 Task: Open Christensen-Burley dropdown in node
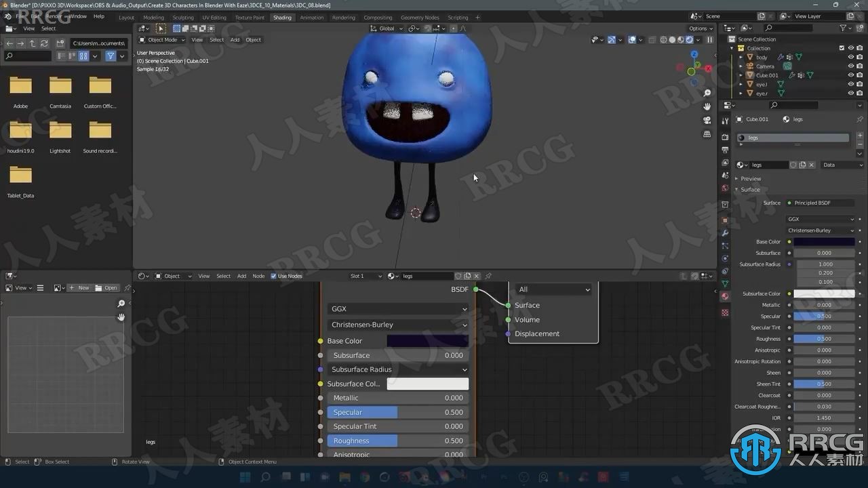coord(398,325)
